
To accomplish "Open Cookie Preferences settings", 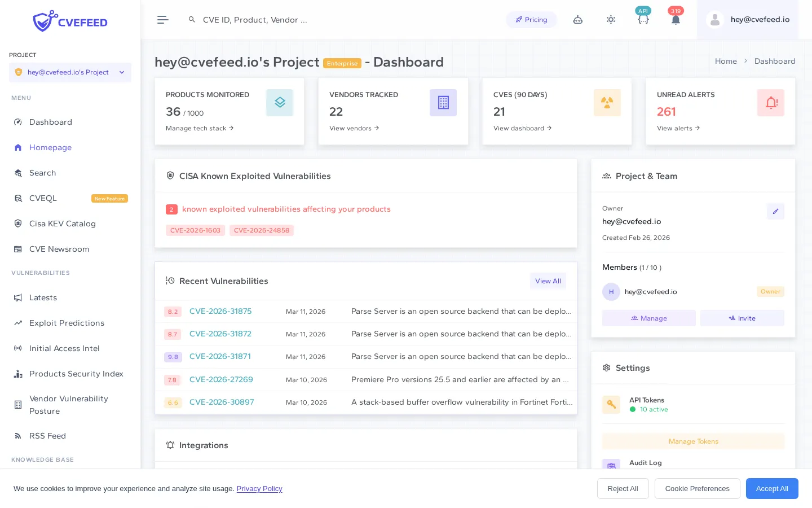I will pos(698,489).
